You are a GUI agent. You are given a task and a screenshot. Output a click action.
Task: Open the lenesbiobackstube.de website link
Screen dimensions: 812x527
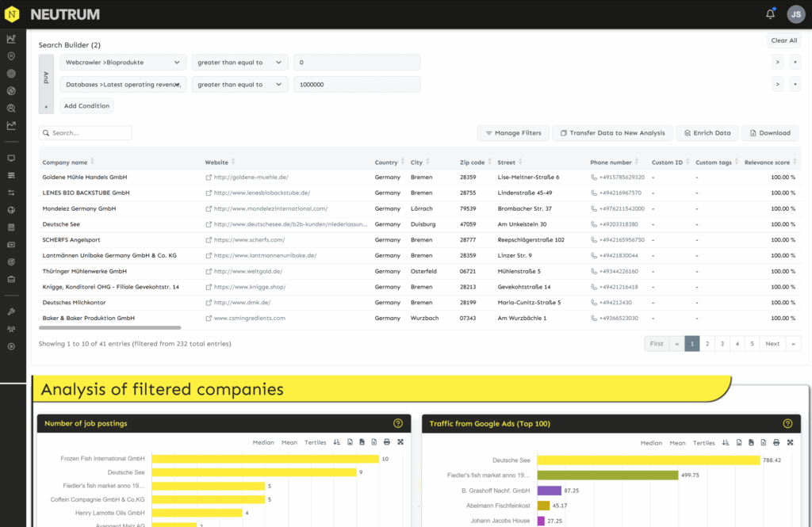pyautogui.click(x=262, y=193)
